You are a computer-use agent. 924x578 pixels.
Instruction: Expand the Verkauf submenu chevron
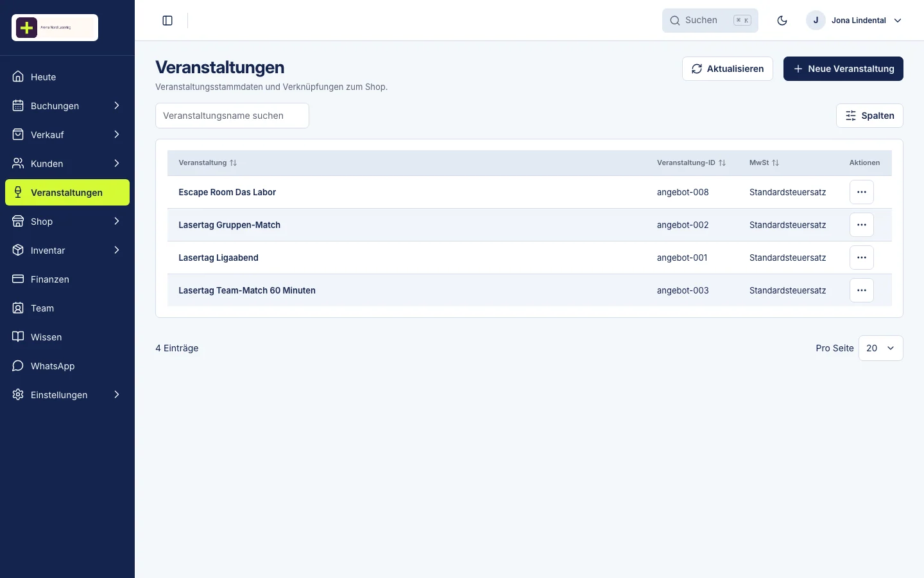tap(117, 135)
